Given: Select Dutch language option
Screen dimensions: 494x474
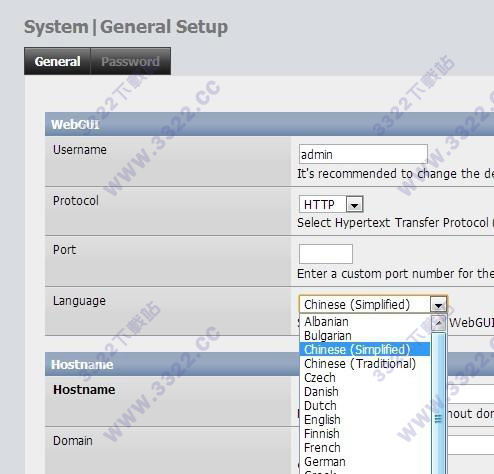Looking at the screenshot, I should [365, 406].
